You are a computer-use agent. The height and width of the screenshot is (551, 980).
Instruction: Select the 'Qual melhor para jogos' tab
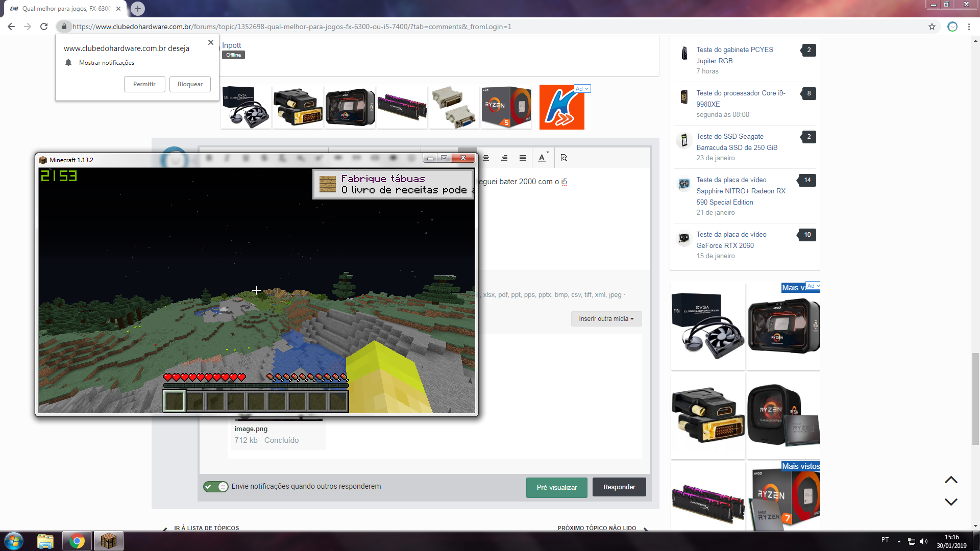pos(65,9)
